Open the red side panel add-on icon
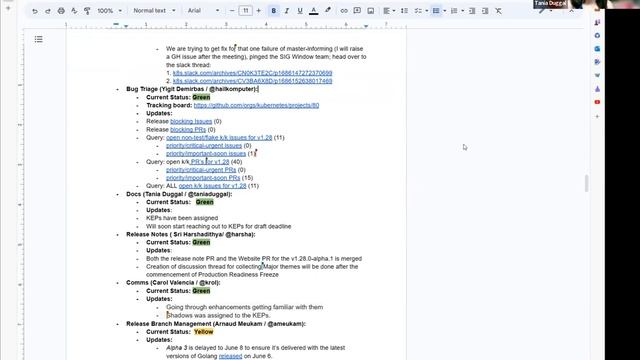The height and width of the screenshot is (360, 640). coord(597,102)
